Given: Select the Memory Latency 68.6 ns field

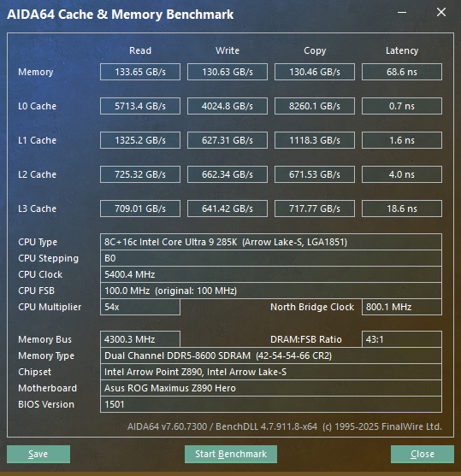Looking at the screenshot, I should click(x=402, y=72).
